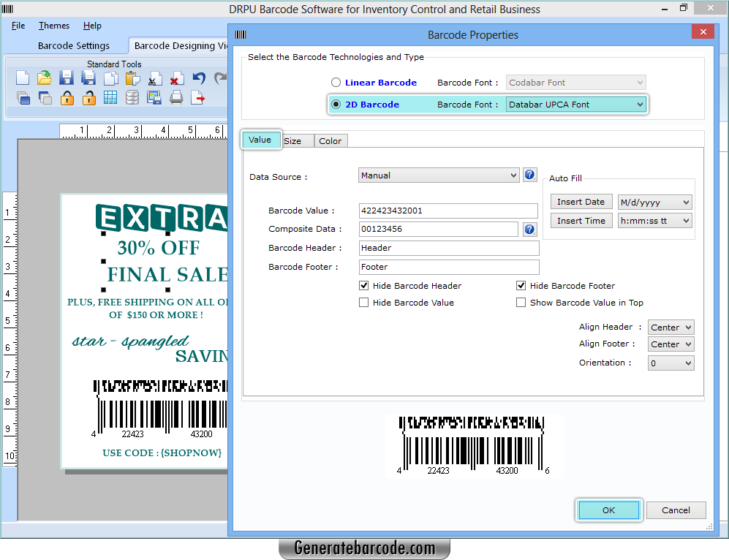Open an existing barcode design
Image resolution: width=729 pixels, height=560 pixels.
point(44,78)
